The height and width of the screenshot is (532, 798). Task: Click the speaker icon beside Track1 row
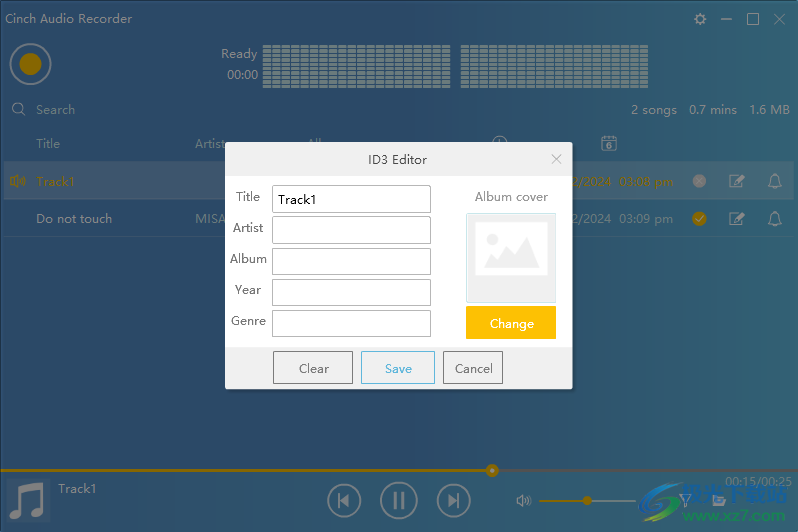coord(18,181)
